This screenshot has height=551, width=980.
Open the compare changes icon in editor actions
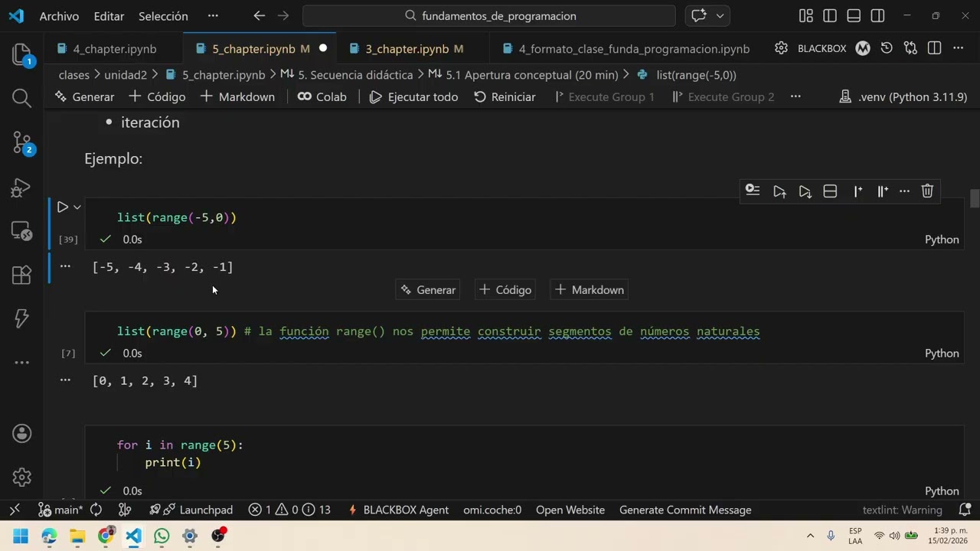click(910, 48)
